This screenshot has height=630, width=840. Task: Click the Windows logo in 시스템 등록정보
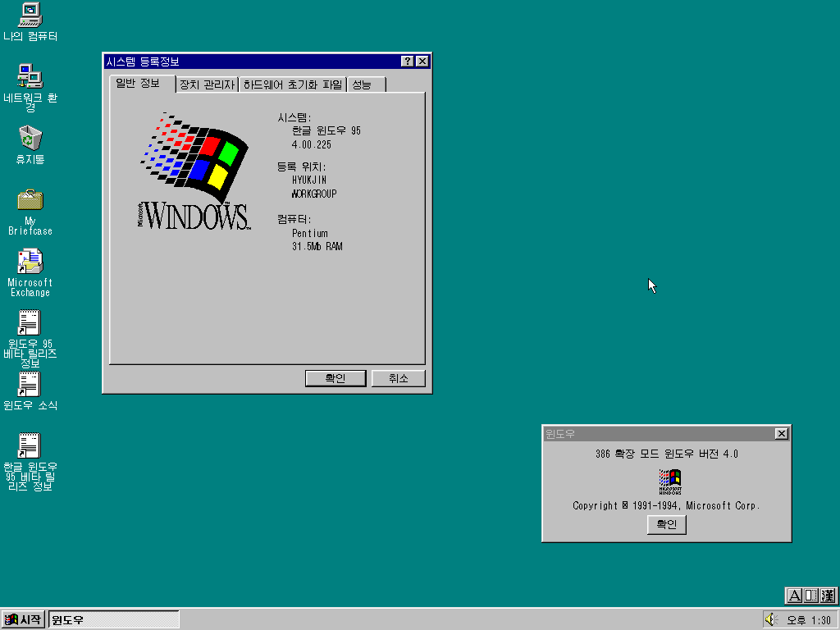[x=194, y=171]
